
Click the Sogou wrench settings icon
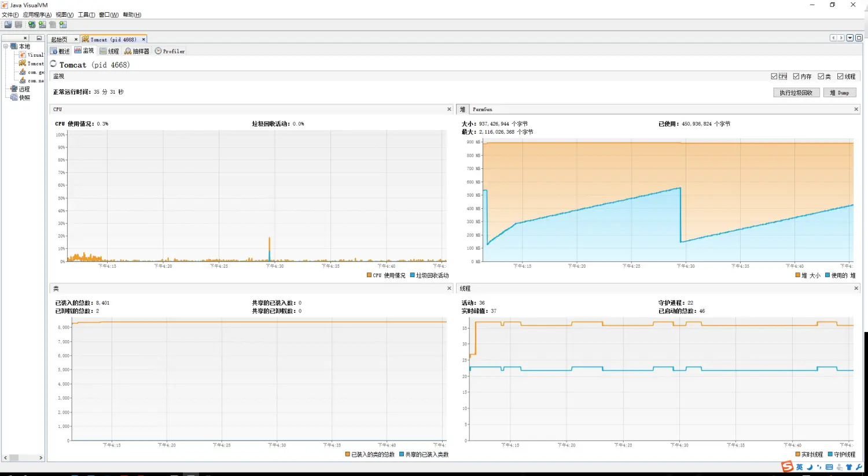pyautogui.click(x=859, y=467)
